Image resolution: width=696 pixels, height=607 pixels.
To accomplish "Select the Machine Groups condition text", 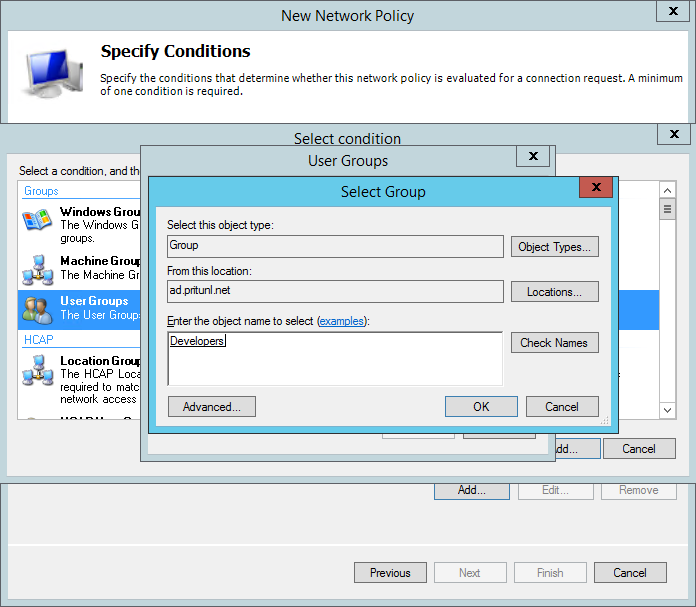I will coord(100,268).
